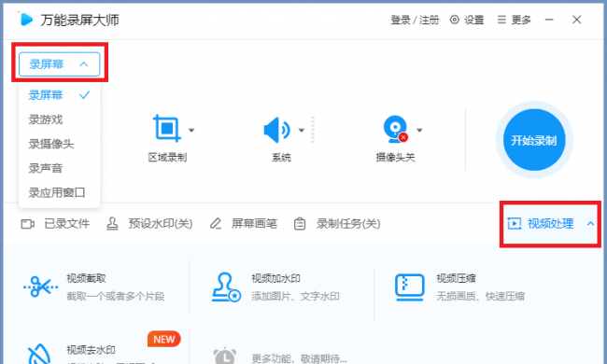Expand the 区域录制 dropdown arrow
The image size is (607, 364).
191,131
